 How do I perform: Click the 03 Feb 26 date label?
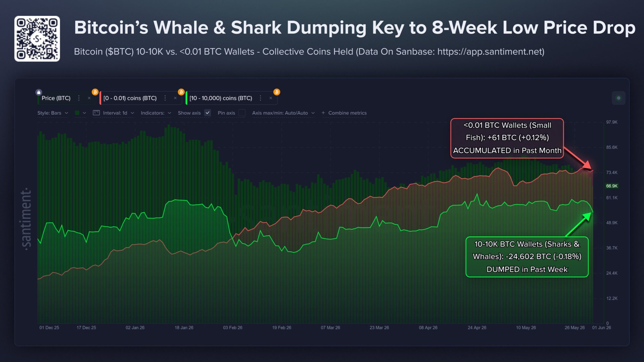click(x=233, y=328)
